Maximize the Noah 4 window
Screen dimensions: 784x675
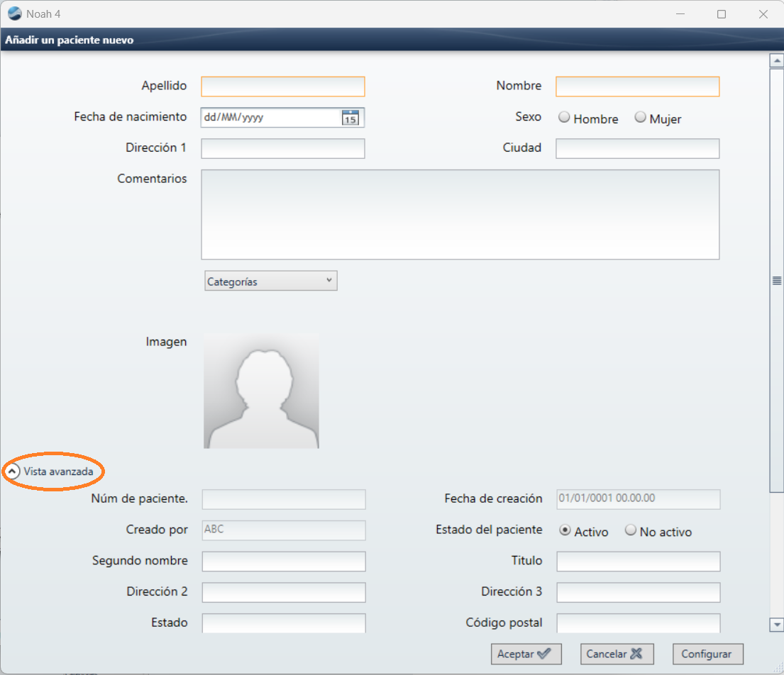coord(721,14)
